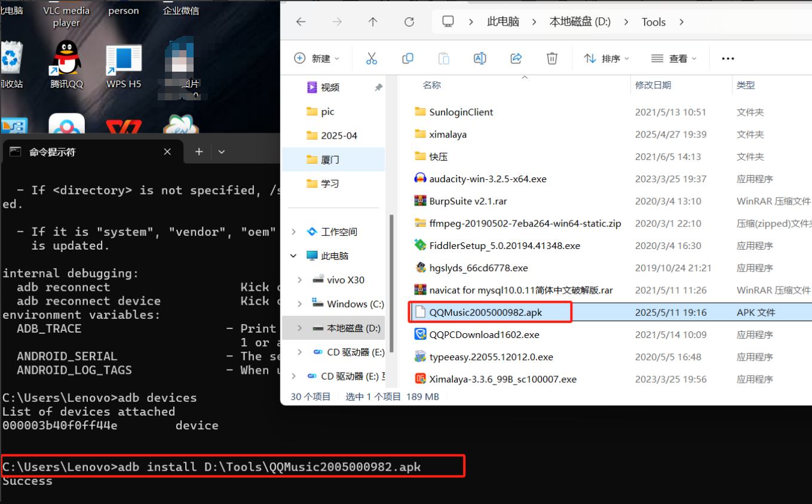Select audacity-win-3.2.5-x64.exe file
Image resolution: width=812 pixels, height=504 pixels.
(x=488, y=179)
